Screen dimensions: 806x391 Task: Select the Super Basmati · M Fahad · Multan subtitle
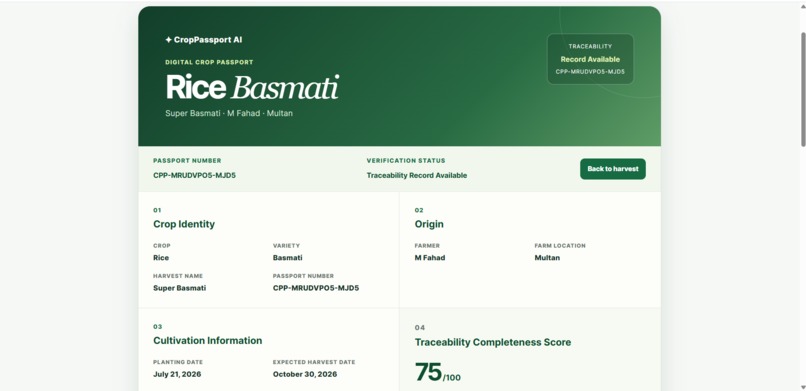(x=229, y=113)
